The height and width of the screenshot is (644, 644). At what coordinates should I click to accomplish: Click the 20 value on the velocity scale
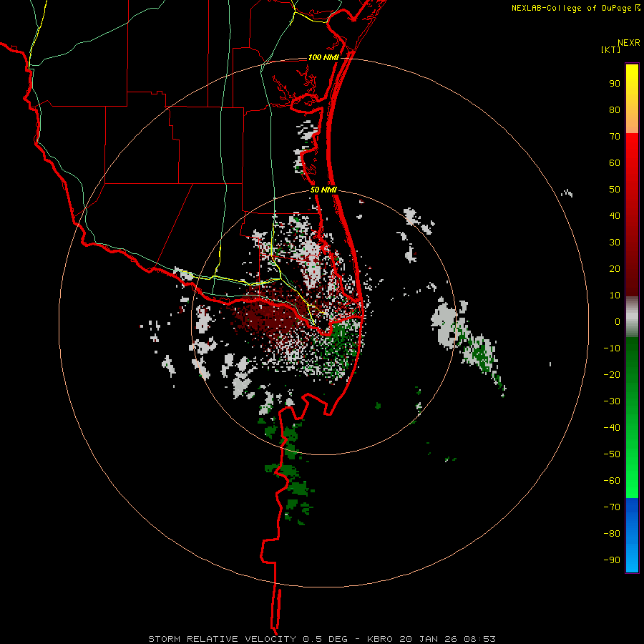(x=615, y=269)
